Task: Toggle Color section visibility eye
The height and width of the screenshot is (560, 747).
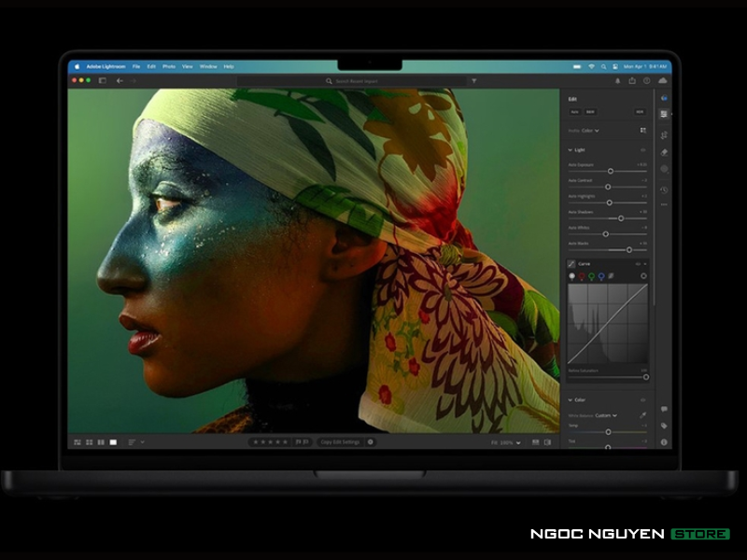Action: point(642,399)
